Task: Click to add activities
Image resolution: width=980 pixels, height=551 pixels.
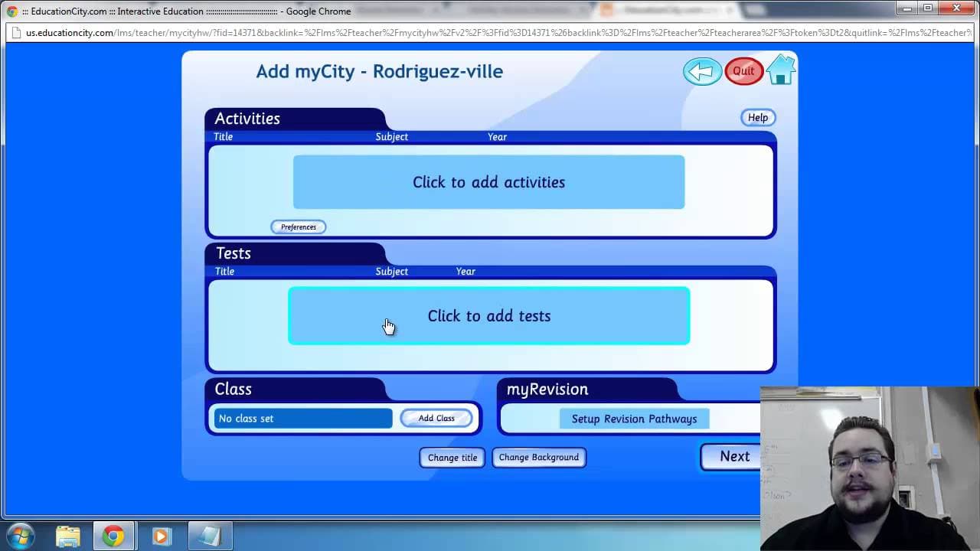Action: pyautogui.click(x=488, y=182)
